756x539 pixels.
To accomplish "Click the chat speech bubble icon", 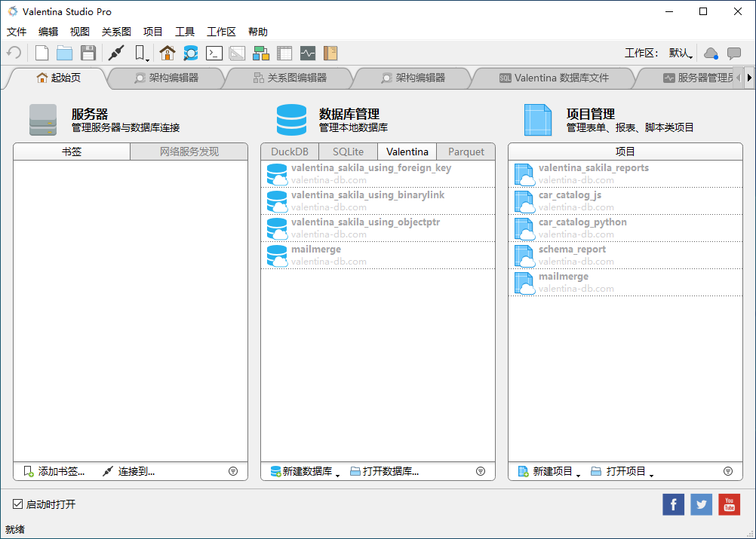I will pyautogui.click(x=734, y=53).
